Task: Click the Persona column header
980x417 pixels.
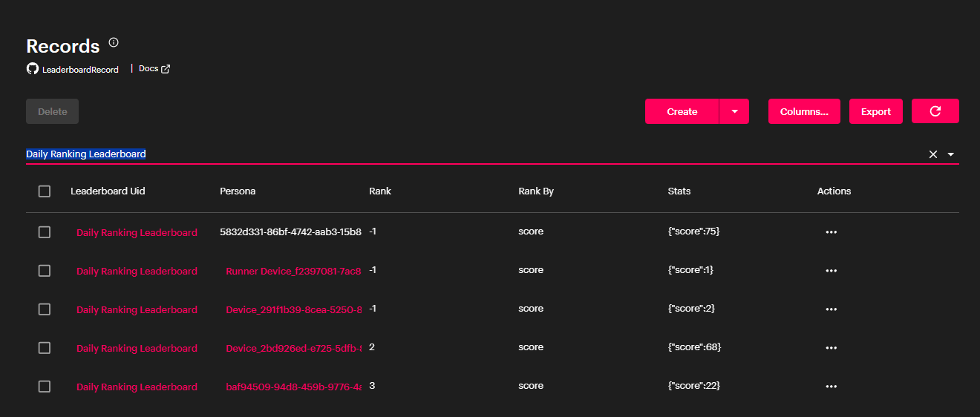Action: (238, 191)
